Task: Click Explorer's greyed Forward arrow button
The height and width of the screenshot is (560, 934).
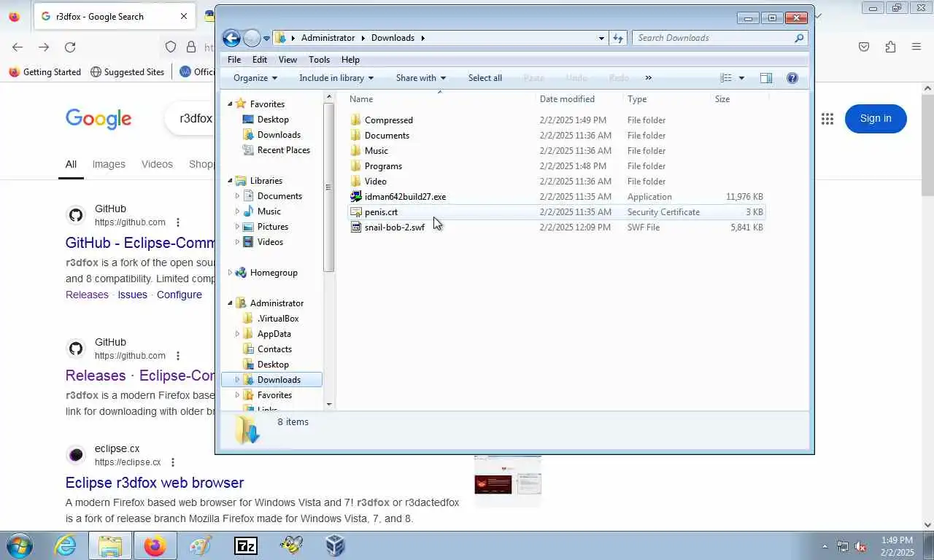Action: pos(252,38)
